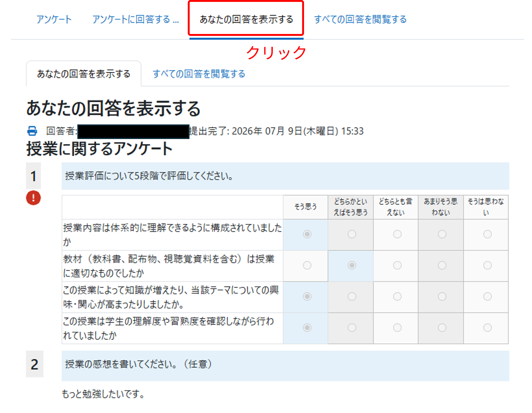
Task: Open the アンケート tab
Action: tap(54, 19)
